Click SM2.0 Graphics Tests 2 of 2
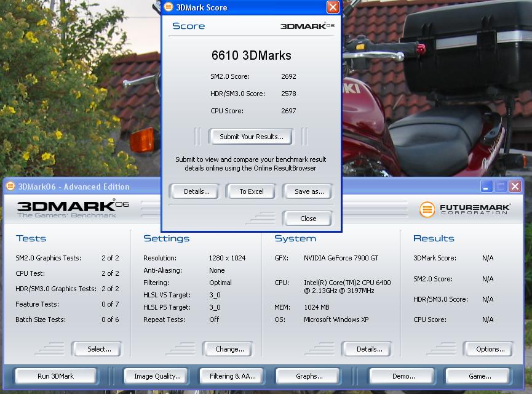 point(110,258)
